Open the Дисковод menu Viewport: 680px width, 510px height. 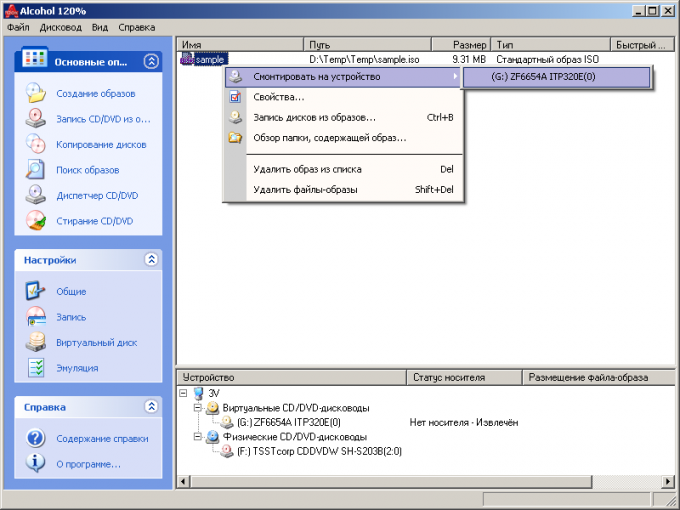[61, 27]
